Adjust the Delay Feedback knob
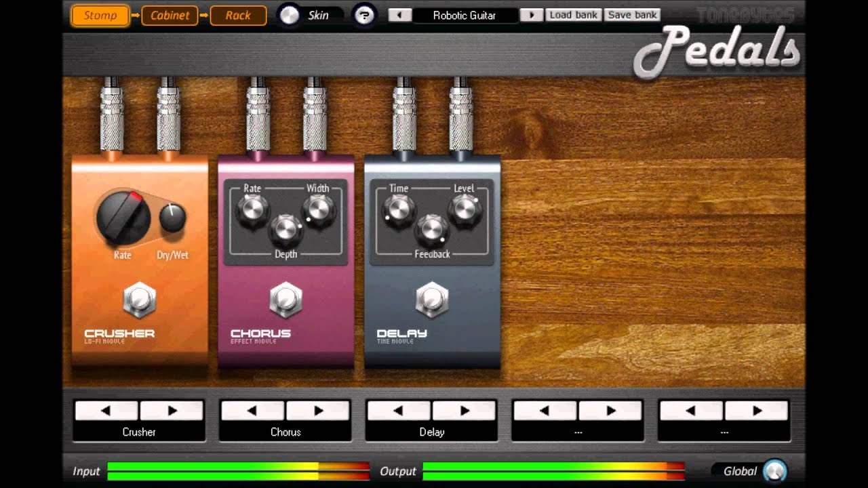The image size is (868, 488). (x=431, y=230)
